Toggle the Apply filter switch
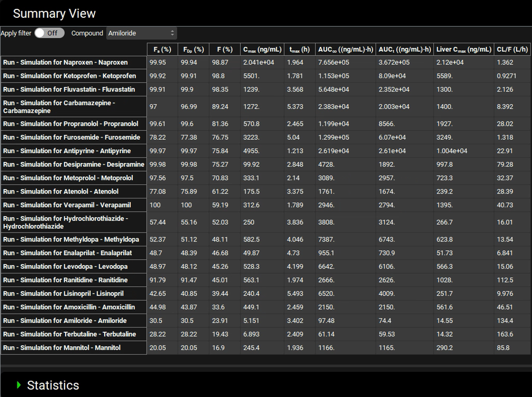The image size is (532, 397). click(49, 33)
